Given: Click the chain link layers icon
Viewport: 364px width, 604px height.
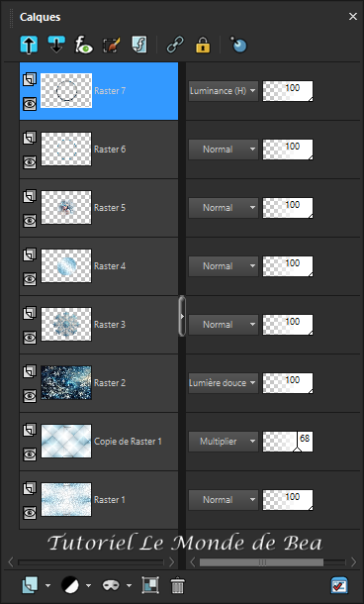Looking at the screenshot, I should 175,45.
